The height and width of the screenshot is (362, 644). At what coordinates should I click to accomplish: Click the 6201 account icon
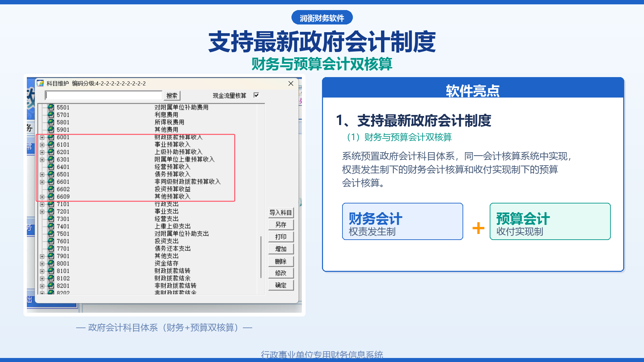click(51, 152)
